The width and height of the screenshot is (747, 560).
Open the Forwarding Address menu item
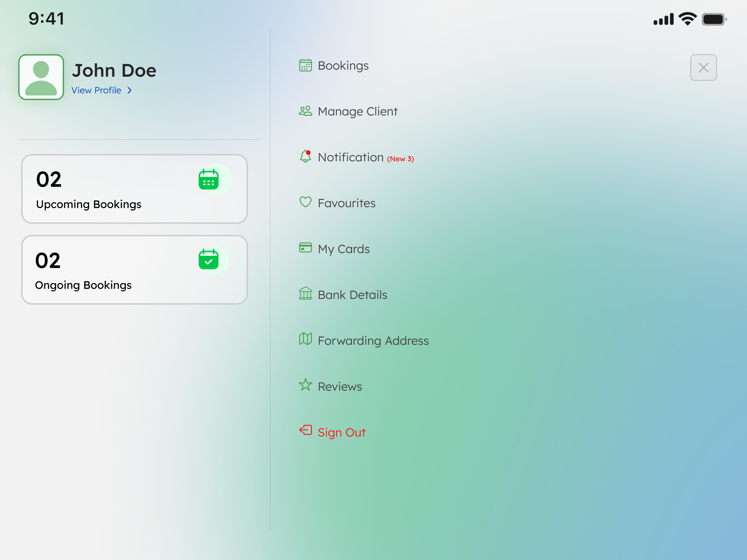pyautogui.click(x=373, y=341)
